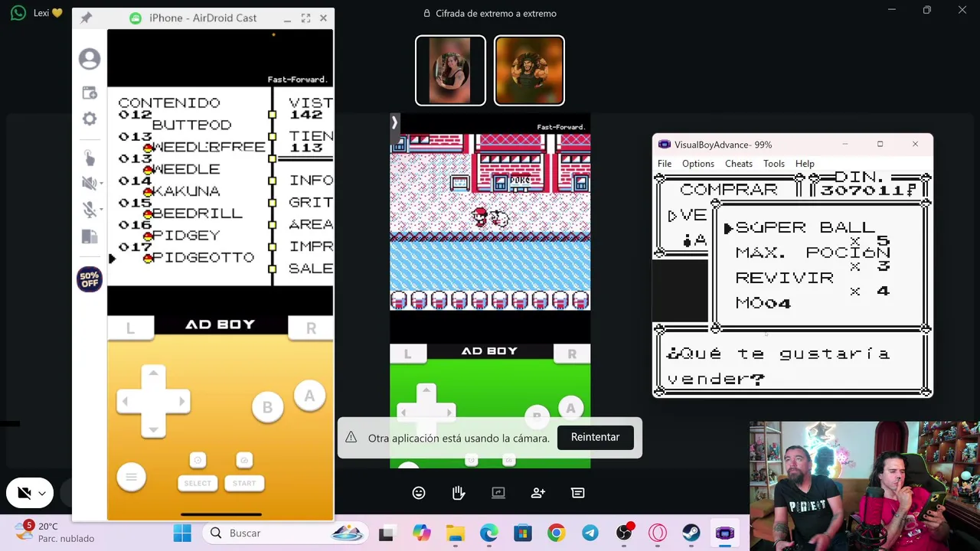Select KAKUNA in the Pokédex list
The image size is (980, 551).
pos(186,191)
